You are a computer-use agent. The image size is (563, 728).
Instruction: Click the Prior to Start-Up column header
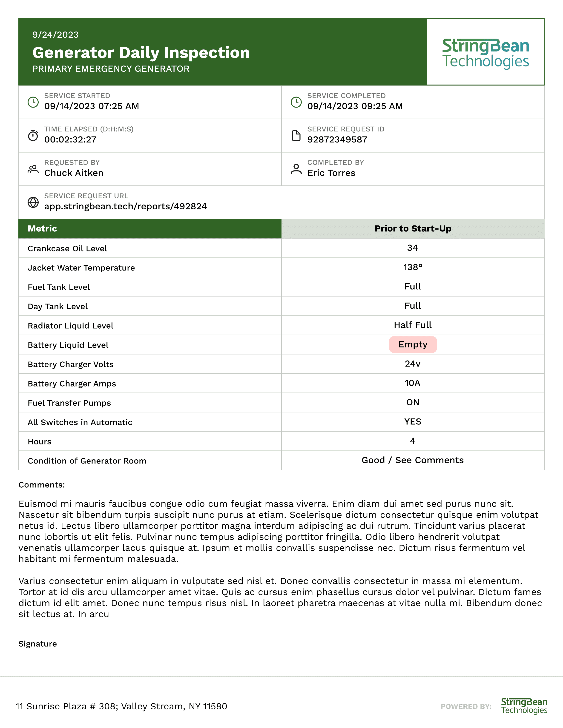pyautogui.click(x=413, y=229)
